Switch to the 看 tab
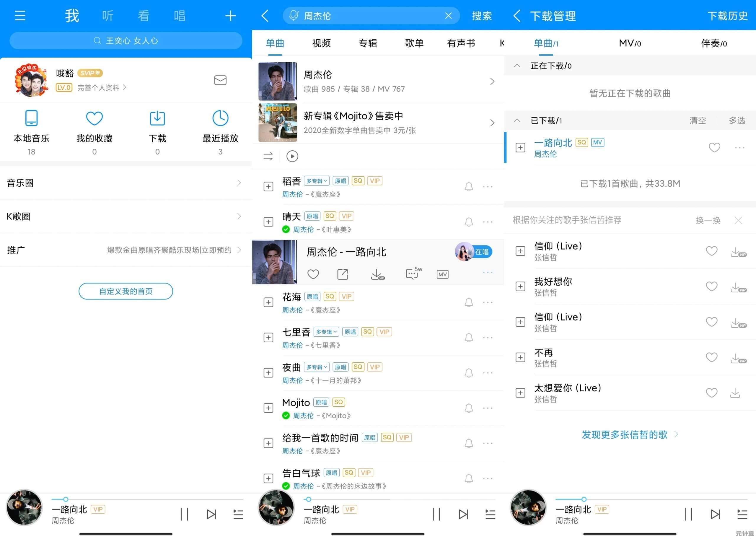The height and width of the screenshot is (539, 756). pyautogui.click(x=143, y=16)
